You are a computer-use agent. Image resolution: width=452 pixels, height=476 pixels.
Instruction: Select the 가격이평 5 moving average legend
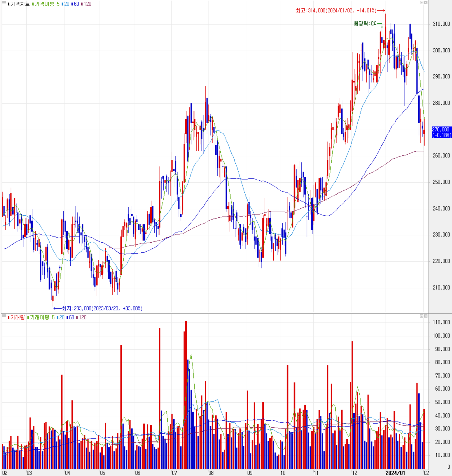tap(47, 4)
